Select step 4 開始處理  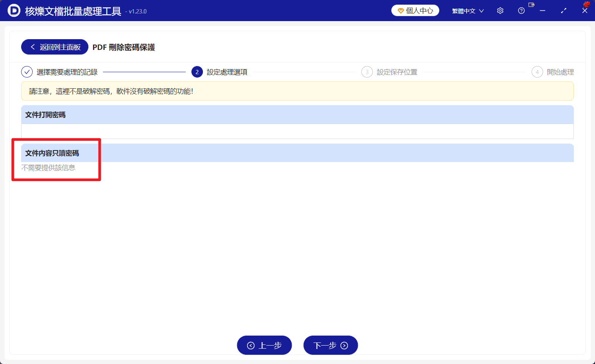[x=553, y=72]
